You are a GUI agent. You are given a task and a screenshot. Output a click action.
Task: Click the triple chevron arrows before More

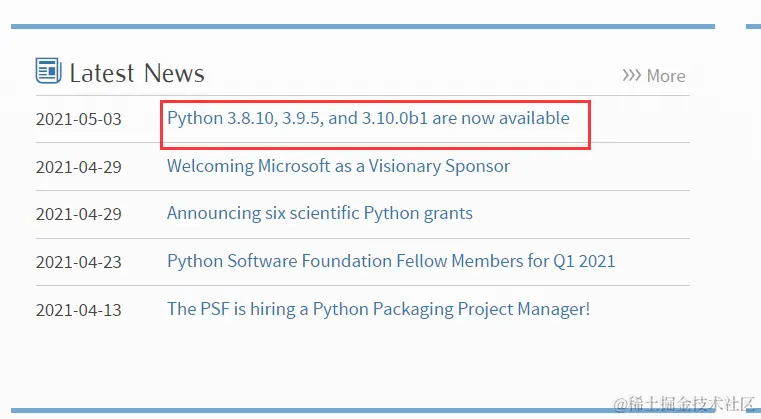[x=631, y=75]
